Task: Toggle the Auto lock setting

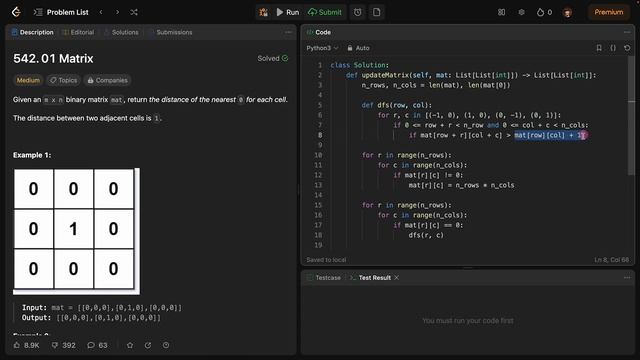Action: click(x=358, y=48)
